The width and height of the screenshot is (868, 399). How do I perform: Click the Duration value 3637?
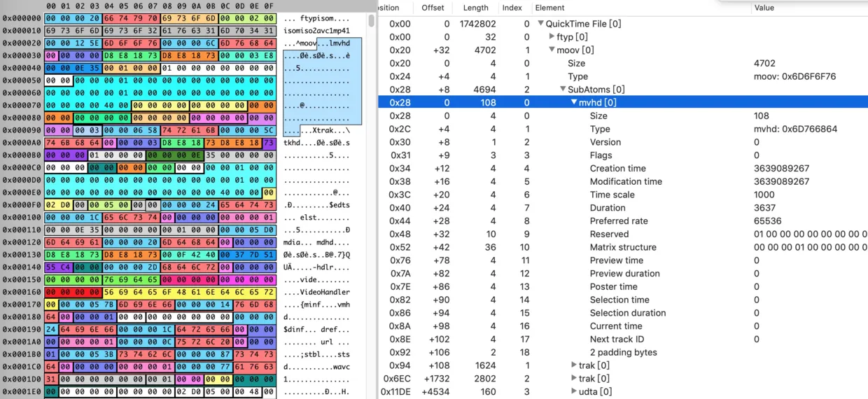coord(765,208)
